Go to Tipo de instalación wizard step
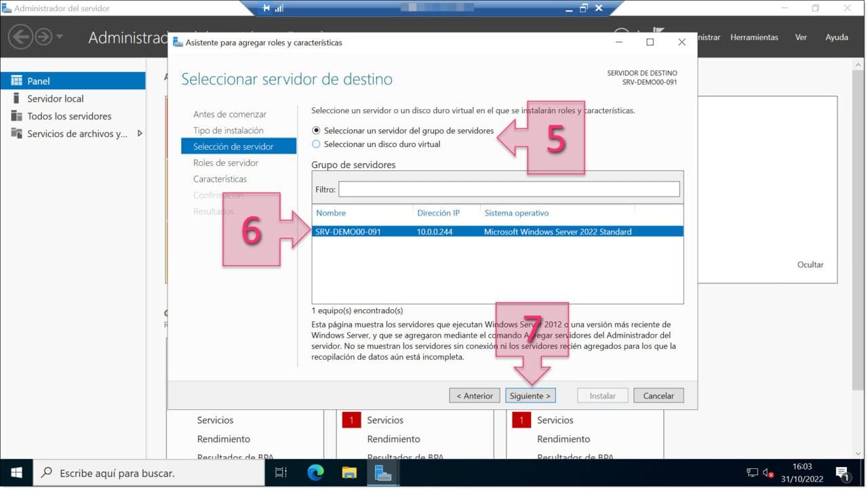The width and height of the screenshot is (868, 490). pos(229,130)
